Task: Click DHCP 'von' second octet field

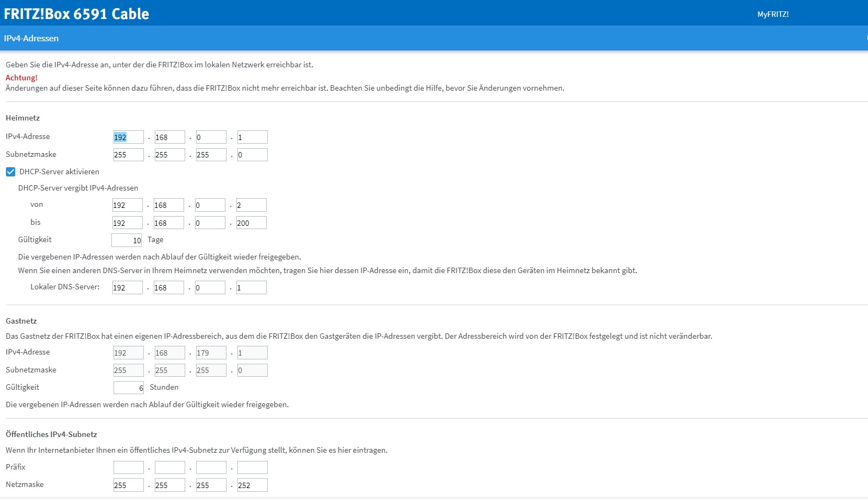Action: click(x=169, y=205)
